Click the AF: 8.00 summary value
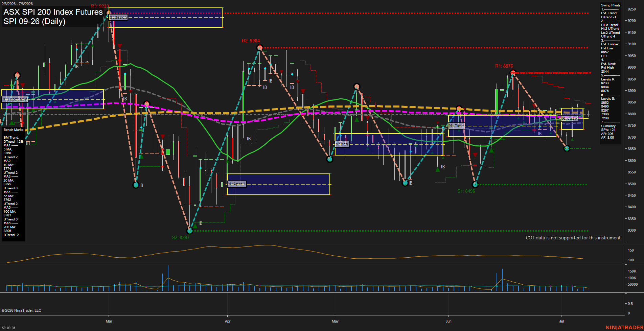644x331 pixels. [607, 138]
